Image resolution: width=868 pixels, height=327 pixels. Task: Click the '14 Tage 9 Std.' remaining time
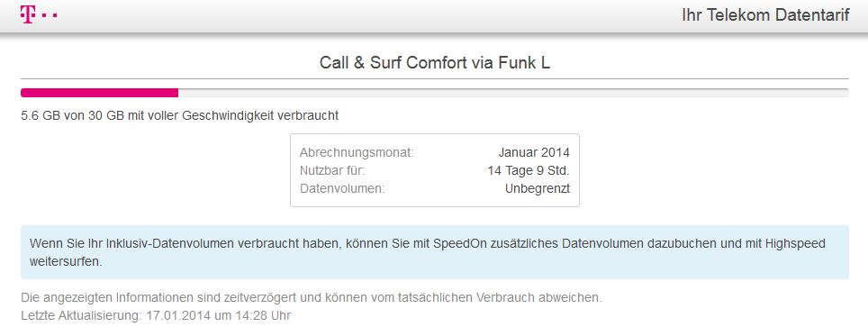tap(529, 170)
